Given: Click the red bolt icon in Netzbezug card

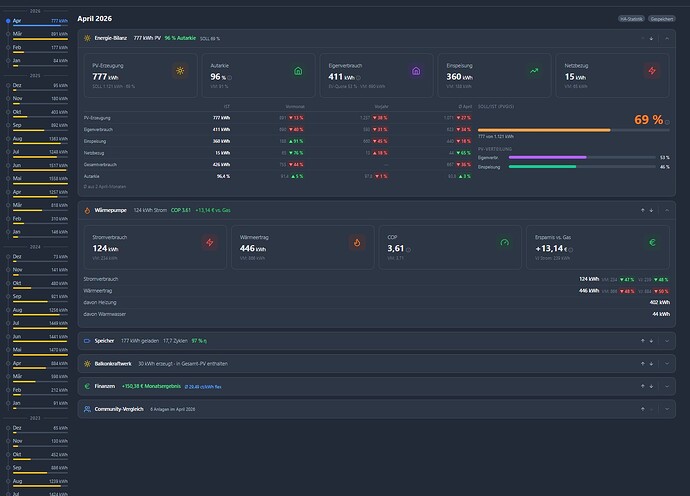Looking at the screenshot, I should 652,71.
